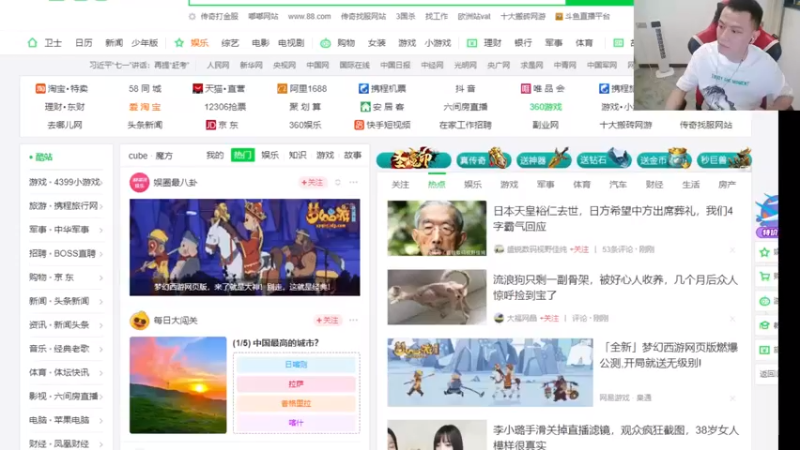Expand 旅游·携程旅行网 sidebar arrow
Viewport: 800px width, 450px height.
click(x=101, y=206)
